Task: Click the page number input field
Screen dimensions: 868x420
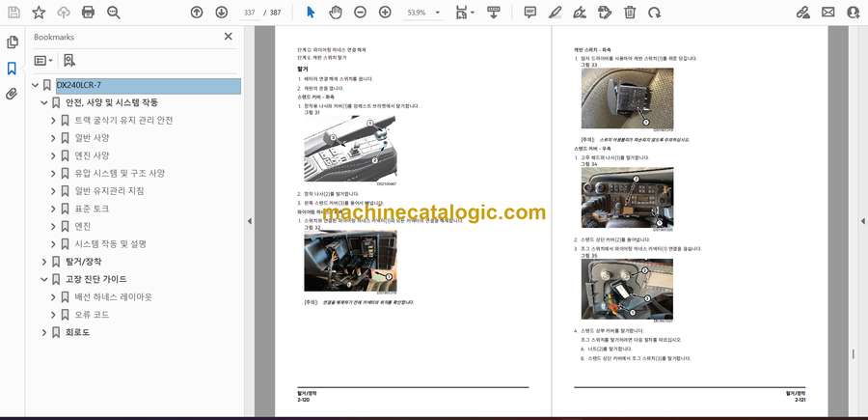Action: point(250,13)
